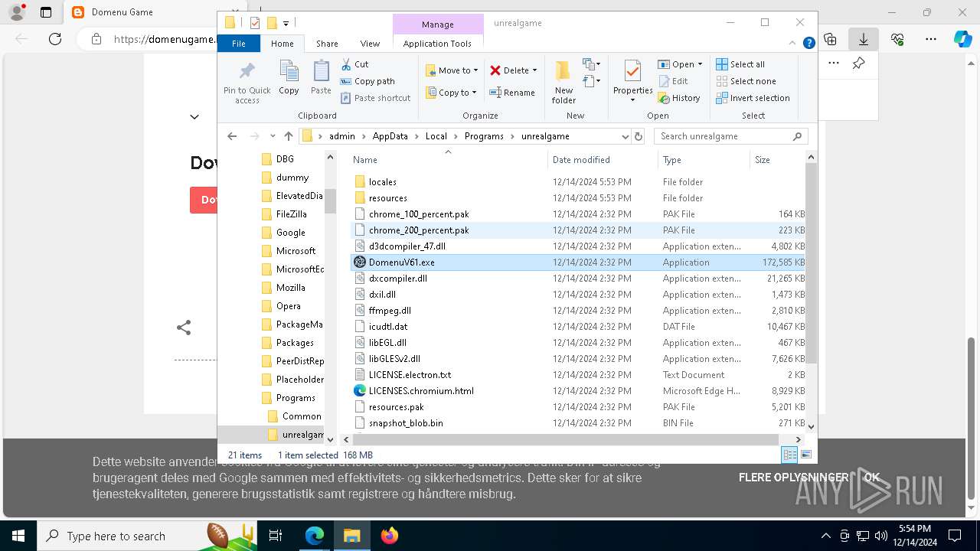This screenshot has height=551, width=980.
Task: Click the File Explorer taskbar icon
Action: point(352,536)
